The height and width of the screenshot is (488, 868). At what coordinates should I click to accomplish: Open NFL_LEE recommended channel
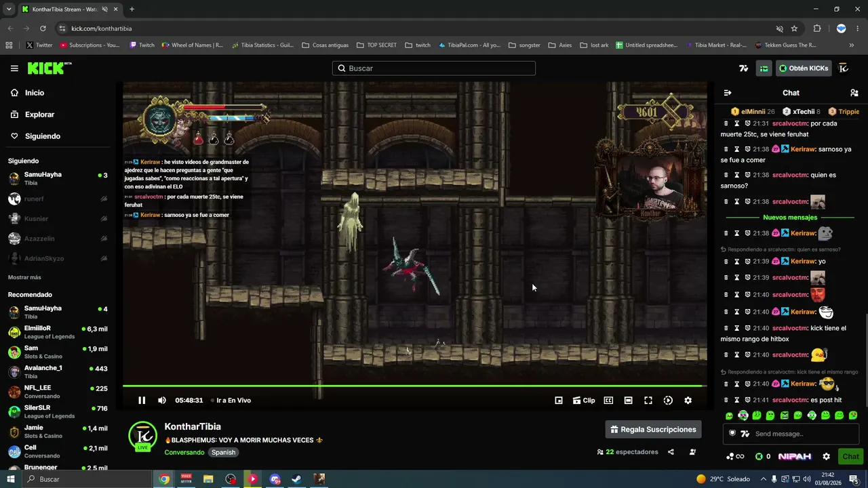[58, 392]
